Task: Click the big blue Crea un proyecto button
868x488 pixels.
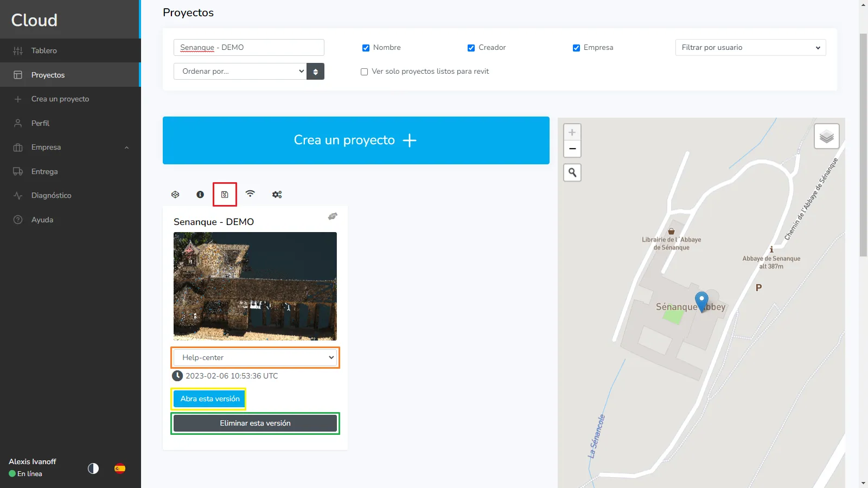Action: coord(356,140)
